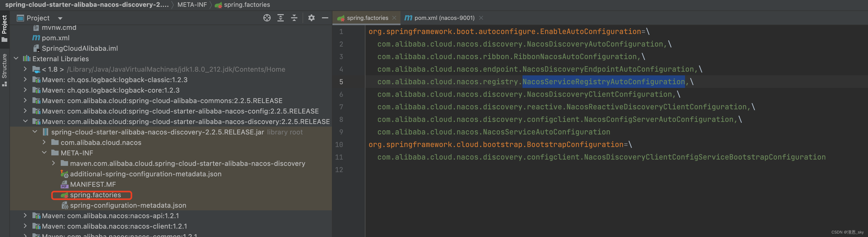This screenshot has height=237, width=868.
Task: Select spring-configuration-metadata.json file
Action: point(128,205)
